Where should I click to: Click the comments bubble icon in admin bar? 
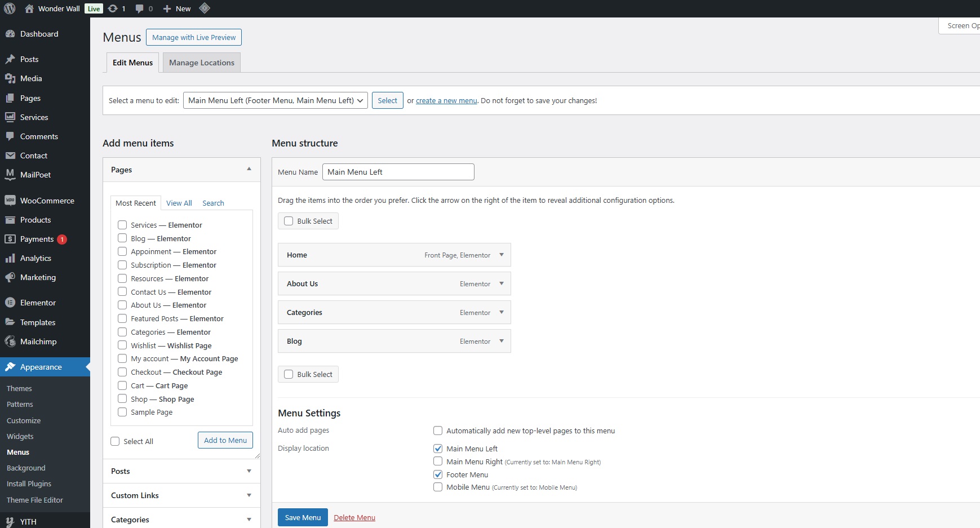(x=140, y=8)
